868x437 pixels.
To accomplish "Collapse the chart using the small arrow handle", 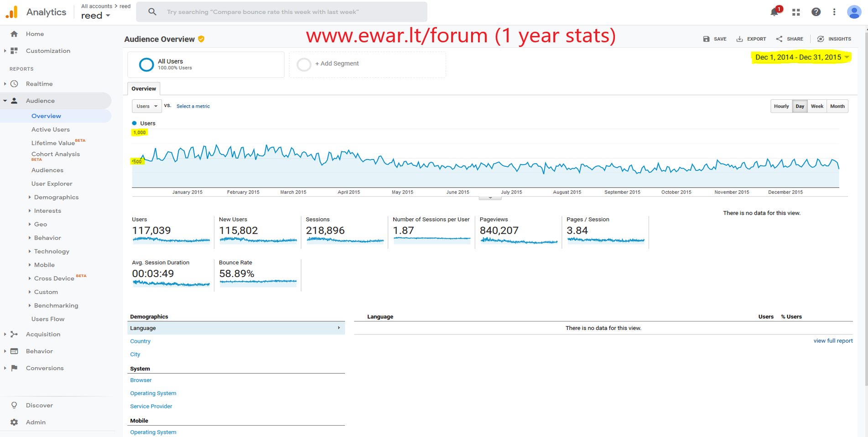I will pos(490,198).
